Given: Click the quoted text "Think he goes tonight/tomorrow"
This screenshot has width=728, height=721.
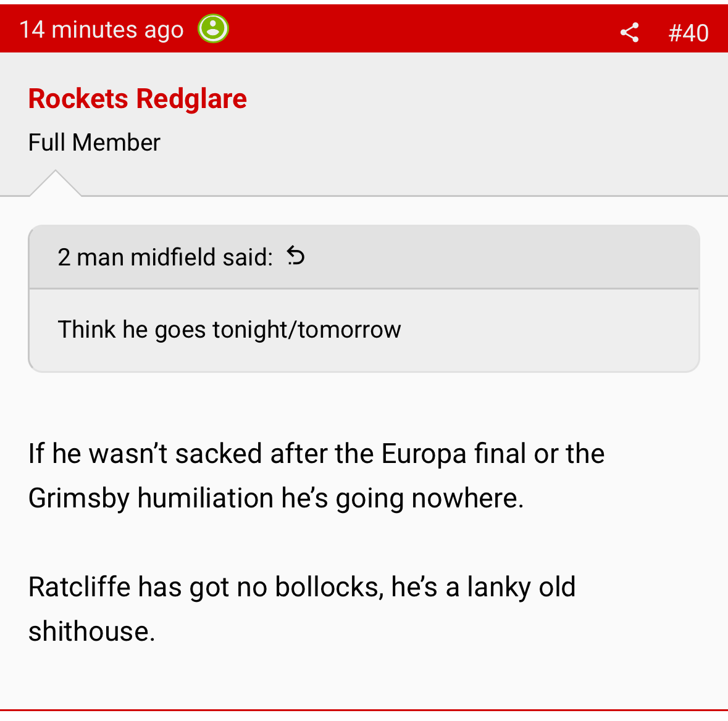Looking at the screenshot, I should 229,330.
